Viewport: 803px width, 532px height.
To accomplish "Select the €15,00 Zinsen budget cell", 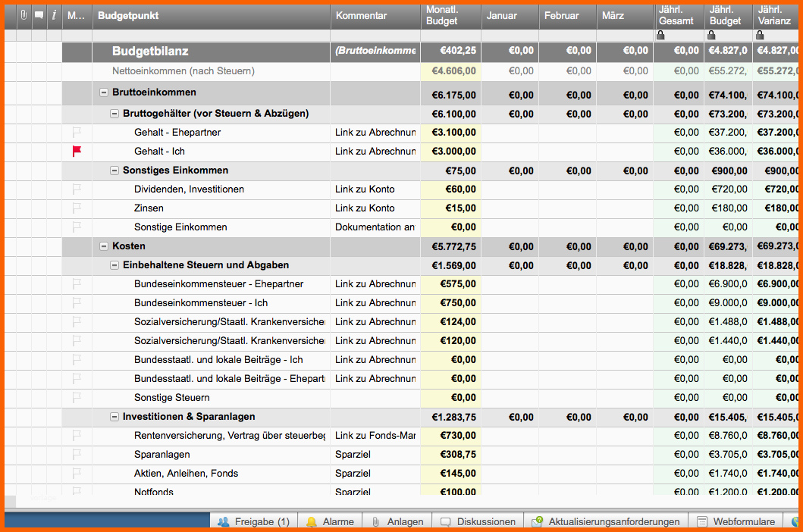I will pos(450,208).
